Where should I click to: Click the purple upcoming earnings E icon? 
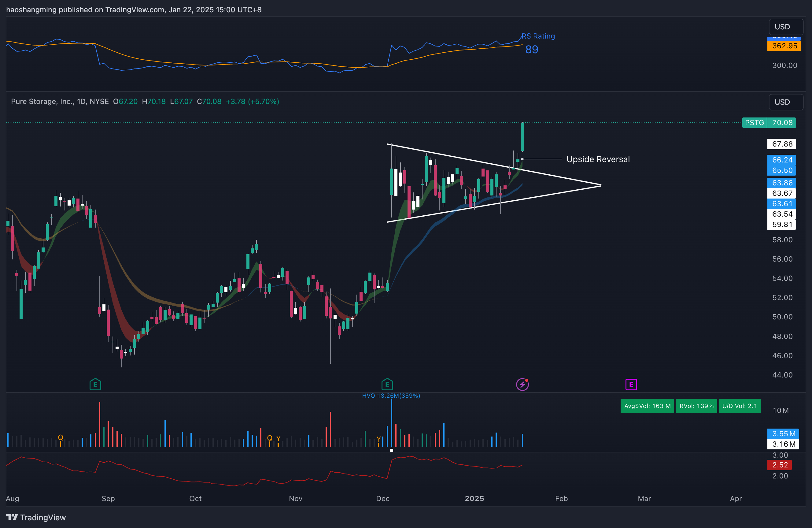coord(631,384)
